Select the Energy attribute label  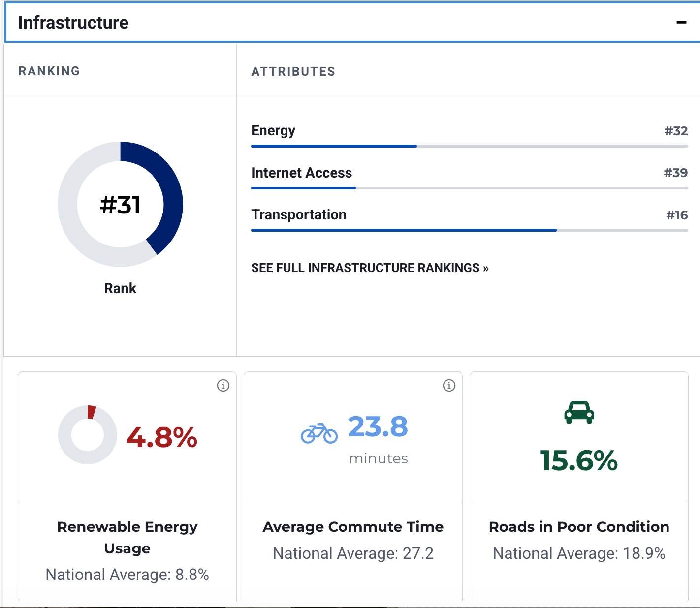273,131
